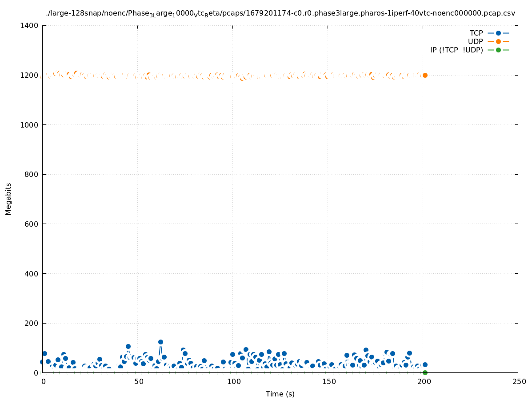Click the 600 tick label on y-axis

pos(31,224)
